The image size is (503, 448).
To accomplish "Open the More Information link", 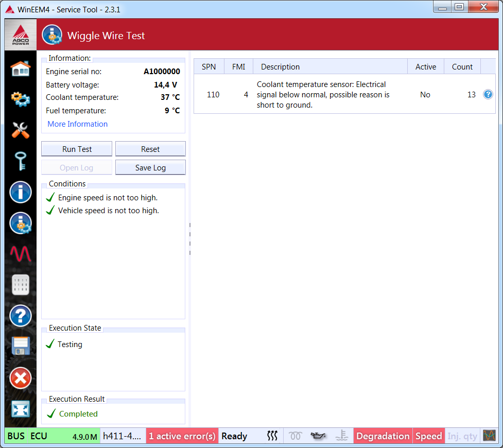I will pos(78,124).
